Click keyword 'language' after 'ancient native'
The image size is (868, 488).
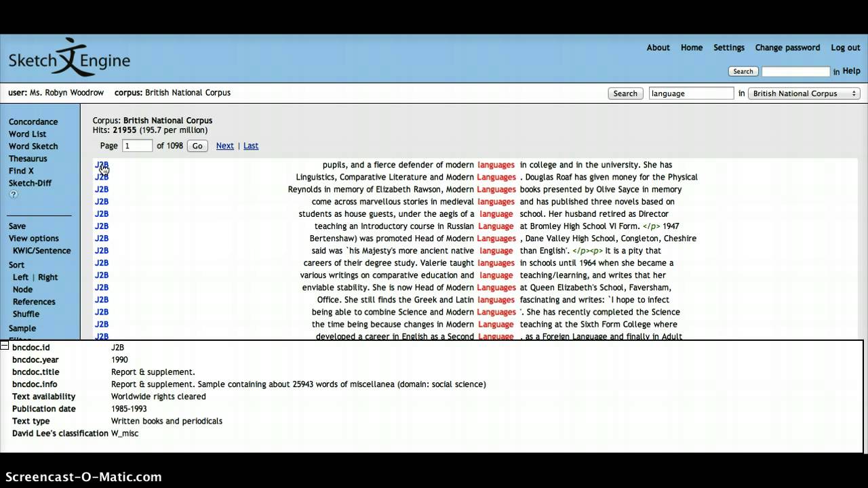(496, 251)
